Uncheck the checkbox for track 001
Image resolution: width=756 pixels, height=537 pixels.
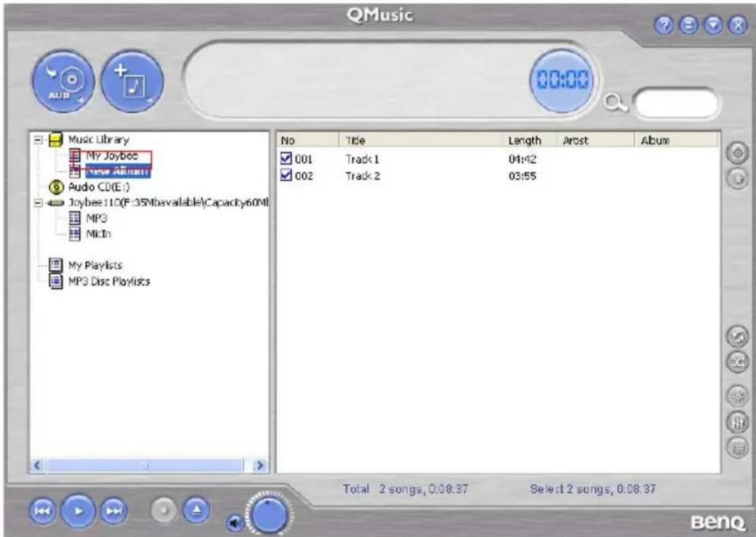(x=286, y=158)
